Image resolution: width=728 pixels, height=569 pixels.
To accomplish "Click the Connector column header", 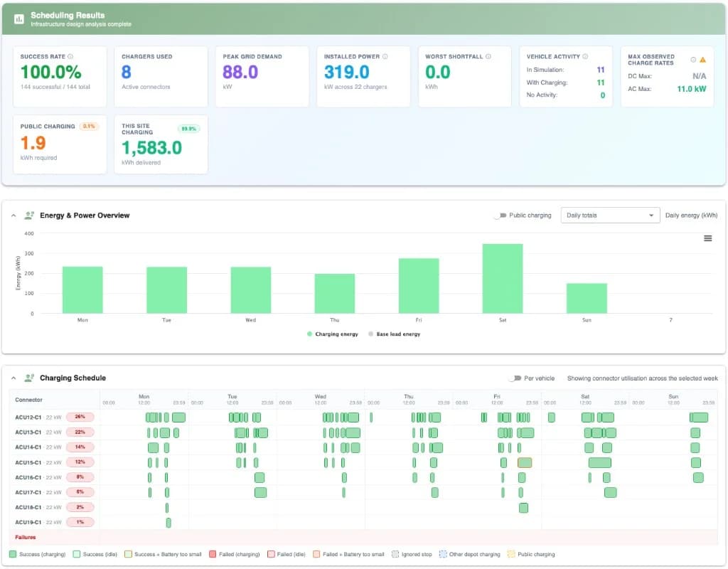I will [28, 400].
